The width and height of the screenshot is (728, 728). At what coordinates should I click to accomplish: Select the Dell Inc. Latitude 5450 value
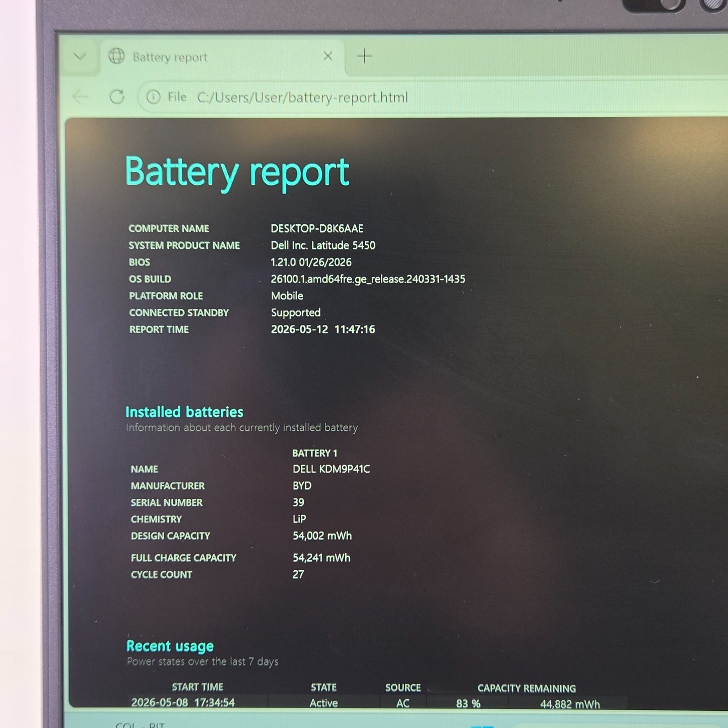(323, 245)
